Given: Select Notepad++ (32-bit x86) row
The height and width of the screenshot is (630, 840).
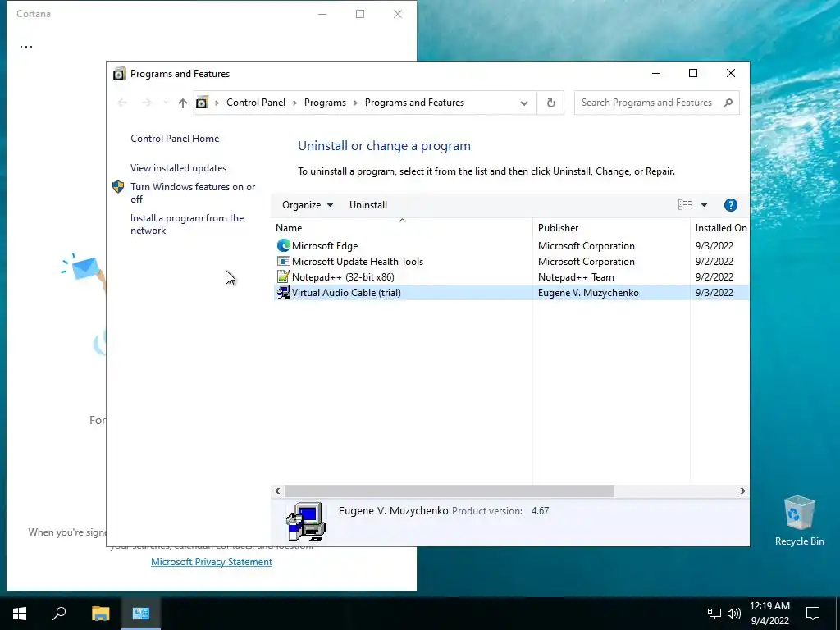Looking at the screenshot, I should coord(511,277).
